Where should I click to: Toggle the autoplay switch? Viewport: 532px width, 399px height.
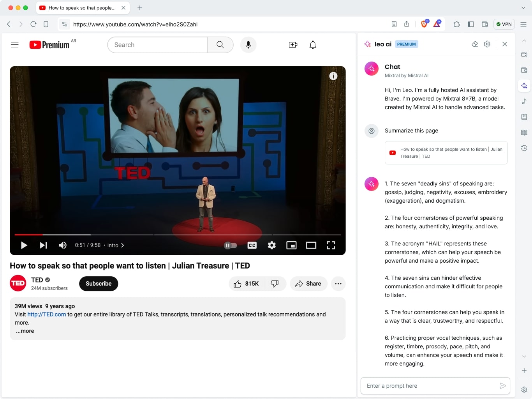pos(231,245)
